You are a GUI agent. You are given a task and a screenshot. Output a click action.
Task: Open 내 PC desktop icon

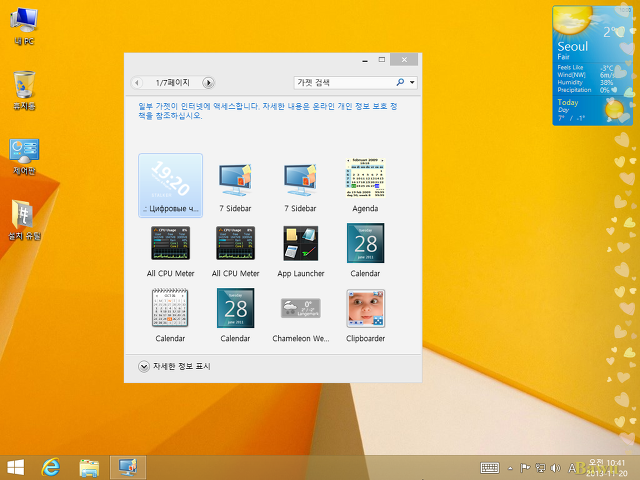(24, 27)
